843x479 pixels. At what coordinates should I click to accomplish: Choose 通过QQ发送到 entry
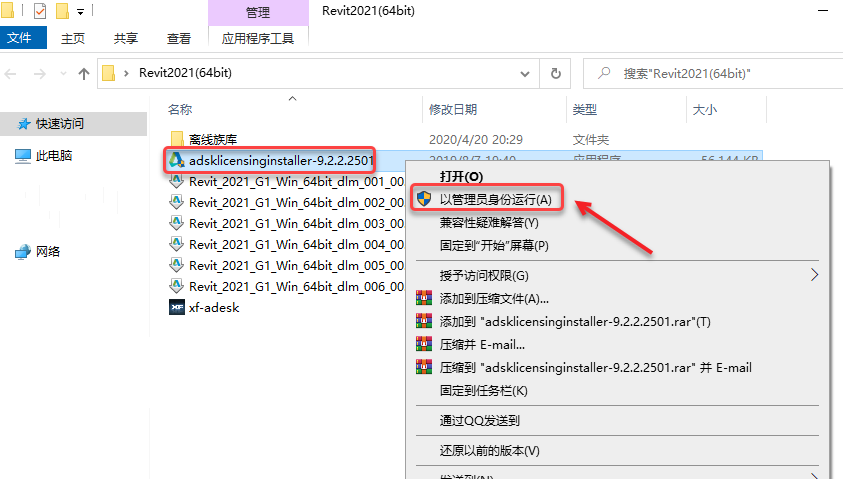(x=480, y=420)
